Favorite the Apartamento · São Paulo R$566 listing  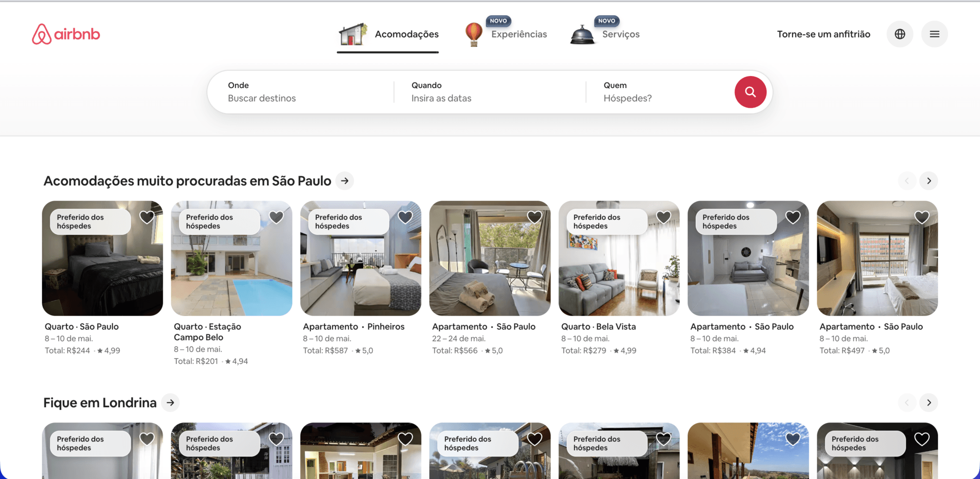(535, 217)
